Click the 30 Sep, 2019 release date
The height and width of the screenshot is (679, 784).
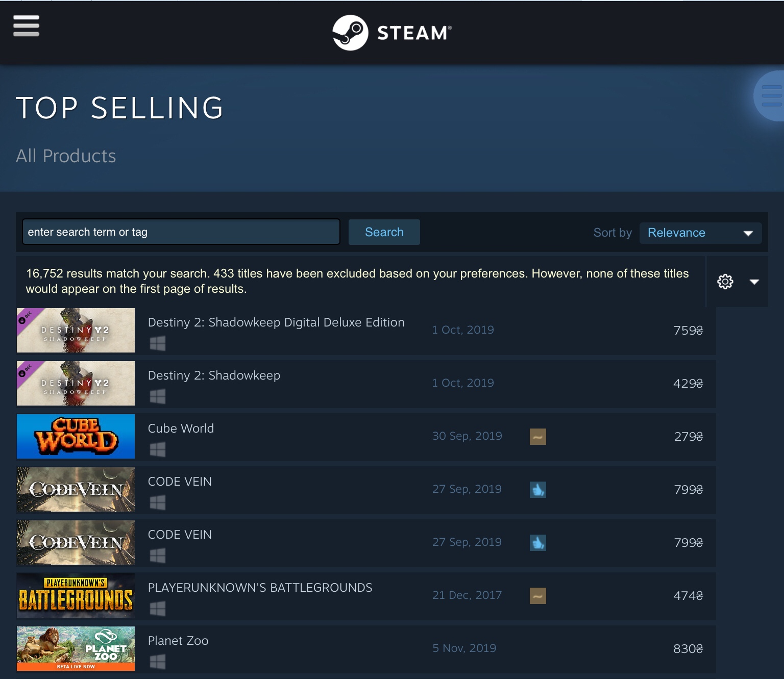point(467,436)
